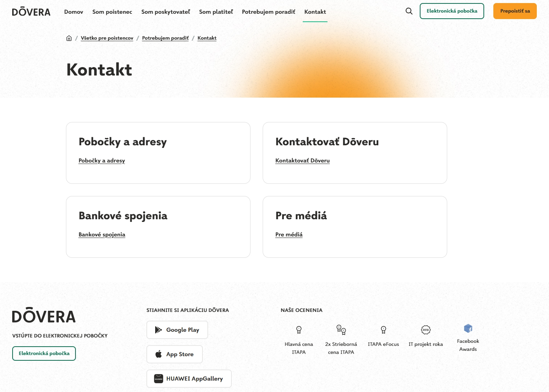Click the Facebook Awards cube icon

[468, 328]
